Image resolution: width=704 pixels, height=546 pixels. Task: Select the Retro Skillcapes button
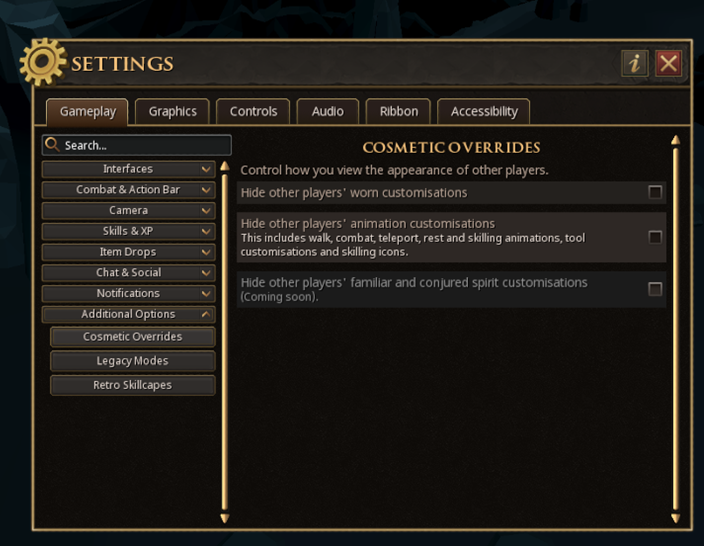pos(132,385)
